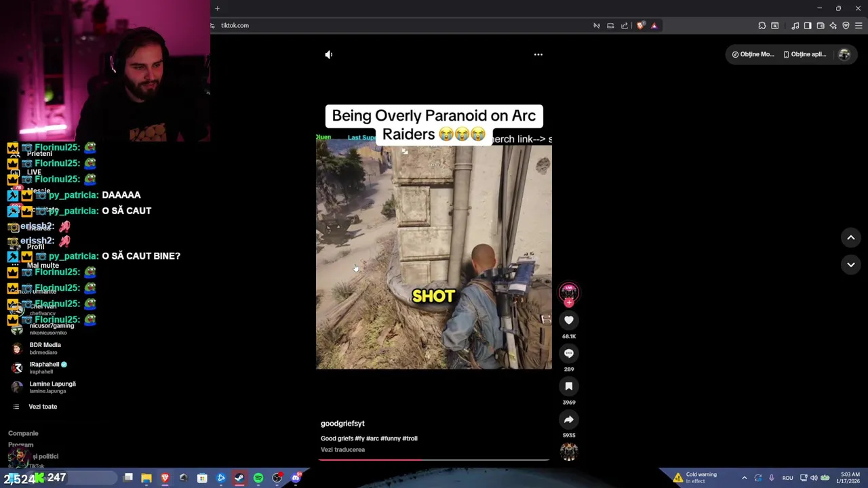868x488 pixels.
Task: Toggle the browser sidebar panel icon
Action: pyautogui.click(x=808, y=26)
